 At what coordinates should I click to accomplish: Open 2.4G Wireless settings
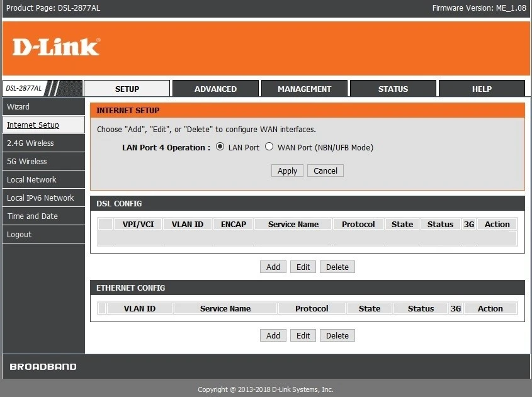(x=43, y=143)
